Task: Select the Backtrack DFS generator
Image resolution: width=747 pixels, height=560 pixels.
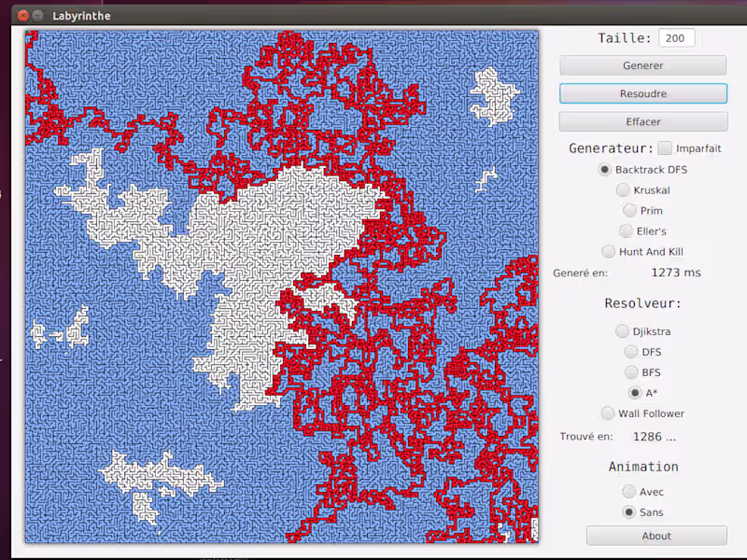Action: click(x=606, y=169)
